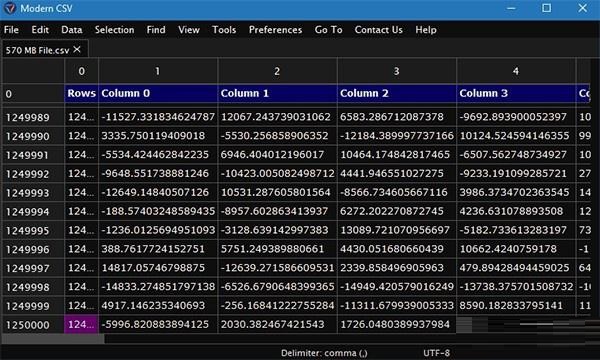
Task: Click the Column 0 header cell
Action: (158, 93)
